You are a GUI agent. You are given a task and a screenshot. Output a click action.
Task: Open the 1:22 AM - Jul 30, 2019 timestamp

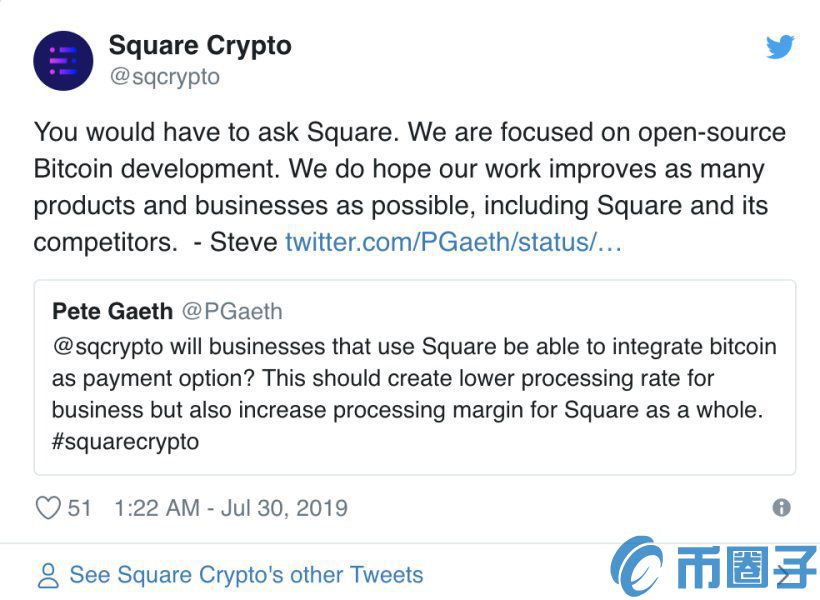point(231,508)
